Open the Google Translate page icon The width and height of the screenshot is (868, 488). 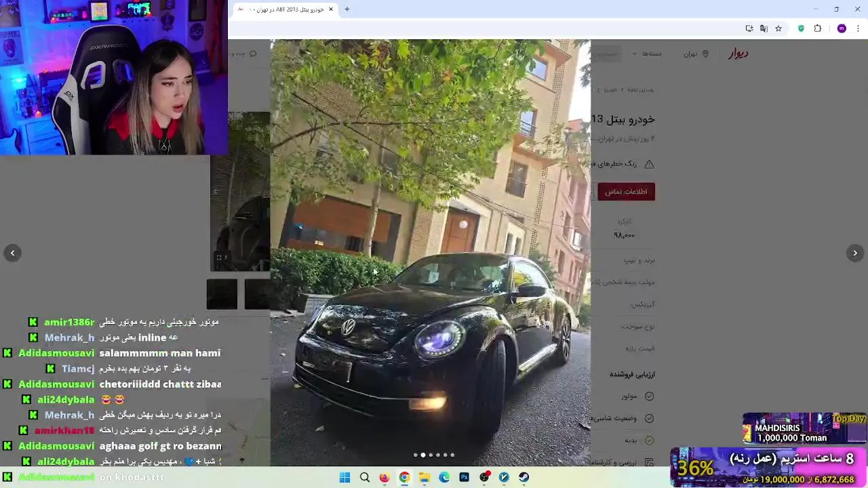tap(764, 28)
